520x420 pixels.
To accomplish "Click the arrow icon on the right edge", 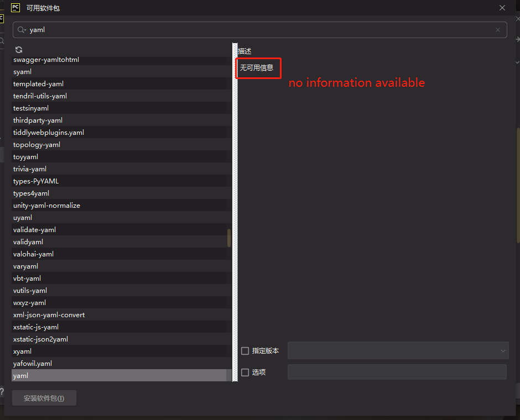I will pos(517,39).
